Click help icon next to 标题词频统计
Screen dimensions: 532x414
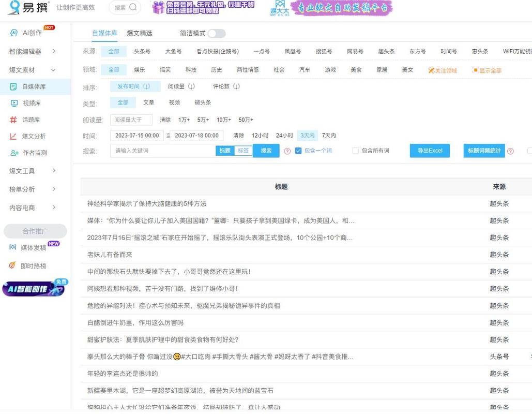[510, 151]
